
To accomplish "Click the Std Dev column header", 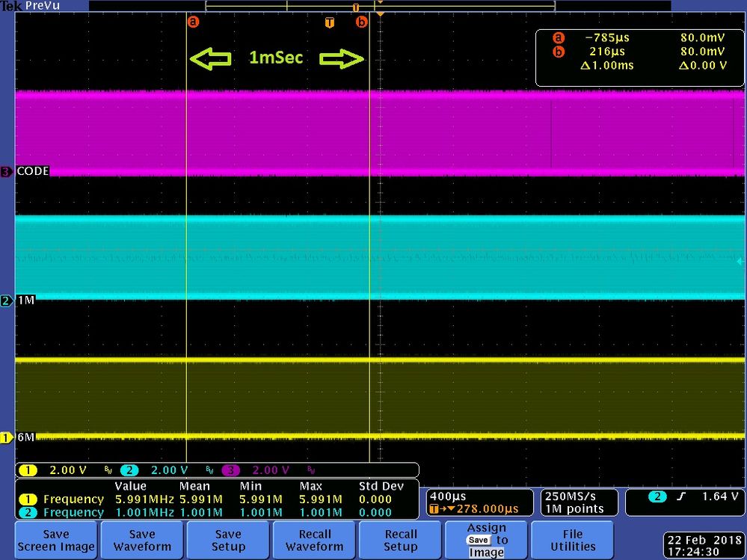I will [381, 486].
